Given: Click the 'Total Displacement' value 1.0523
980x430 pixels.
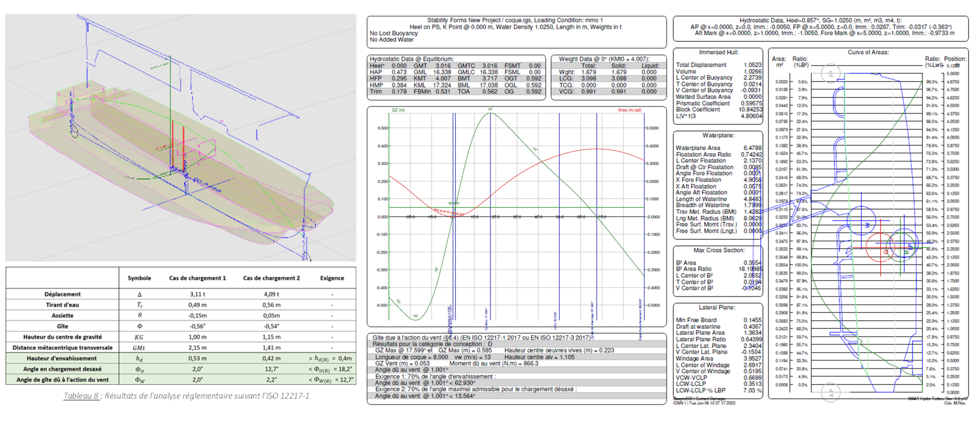Looking at the screenshot, I should pos(752,65).
